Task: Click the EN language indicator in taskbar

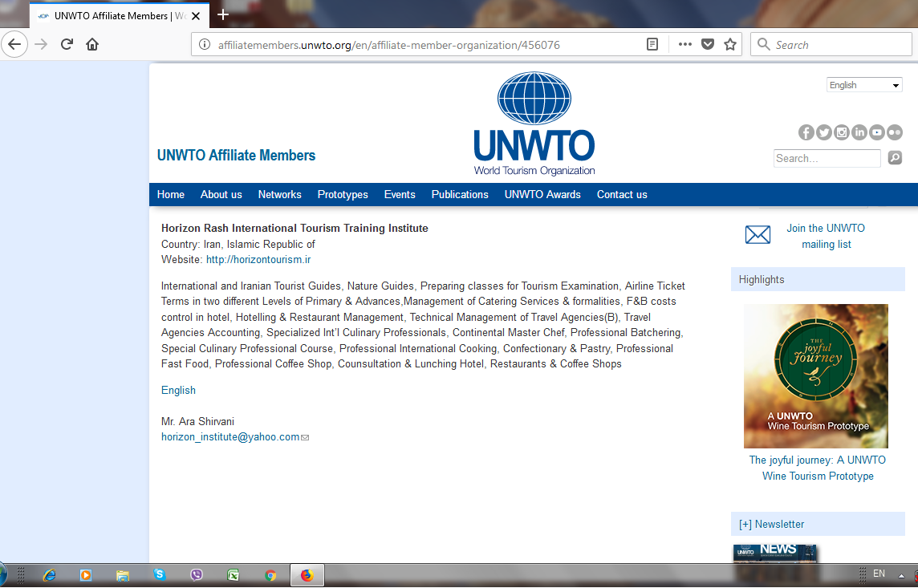Action: [x=879, y=574]
